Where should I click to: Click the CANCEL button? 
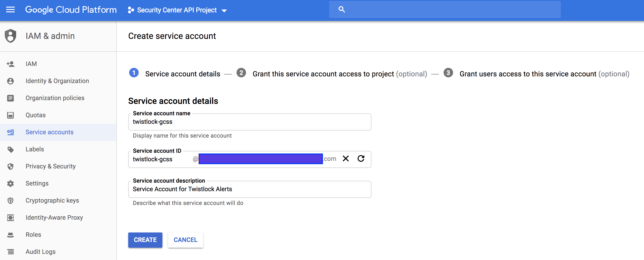pyautogui.click(x=185, y=240)
